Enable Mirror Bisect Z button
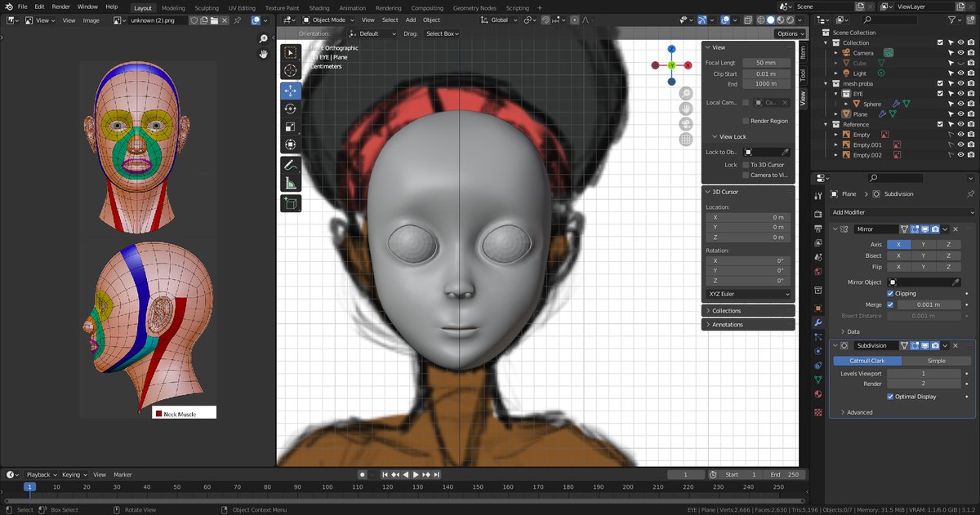 [948, 255]
